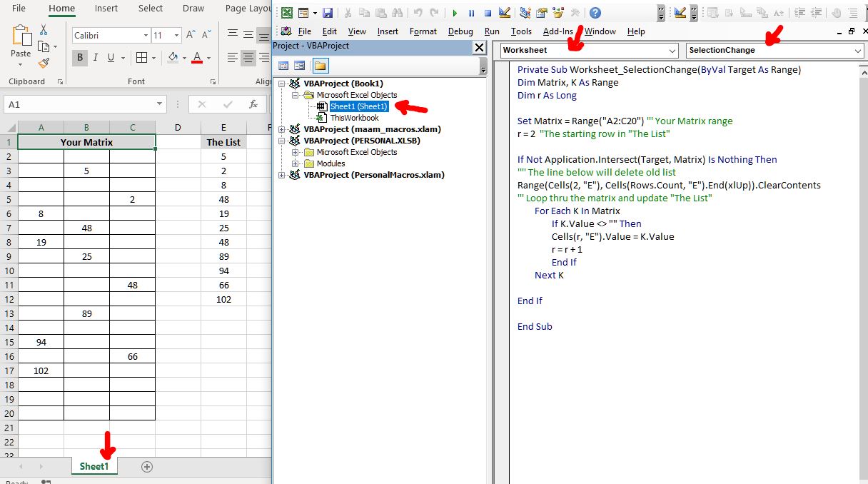Screen dimensions: 868x484
Task: Expand VBAProject (PersonalMacros.xlam) node
Action: point(282,175)
